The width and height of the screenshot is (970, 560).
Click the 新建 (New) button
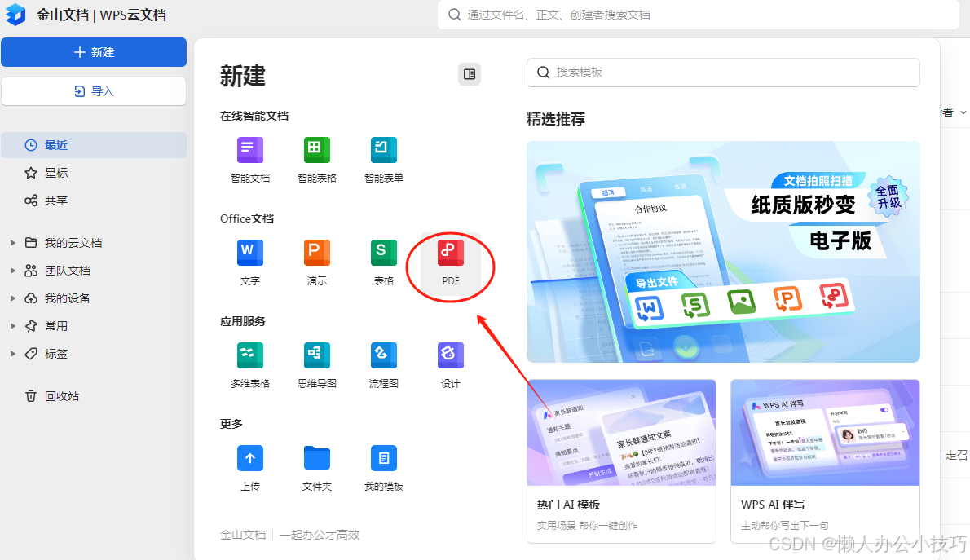click(x=94, y=52)
